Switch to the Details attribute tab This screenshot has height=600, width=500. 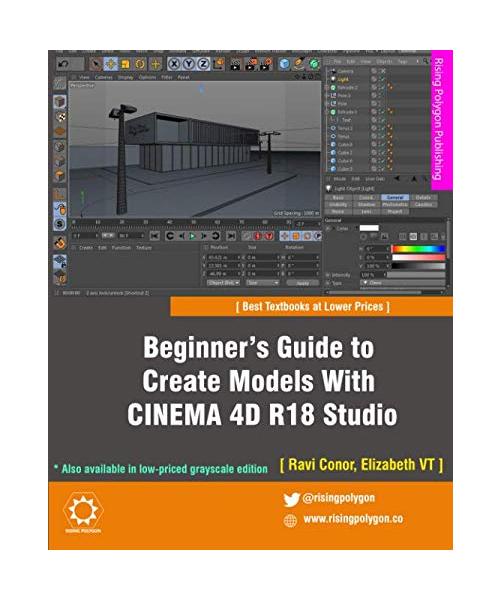point(423,197)
